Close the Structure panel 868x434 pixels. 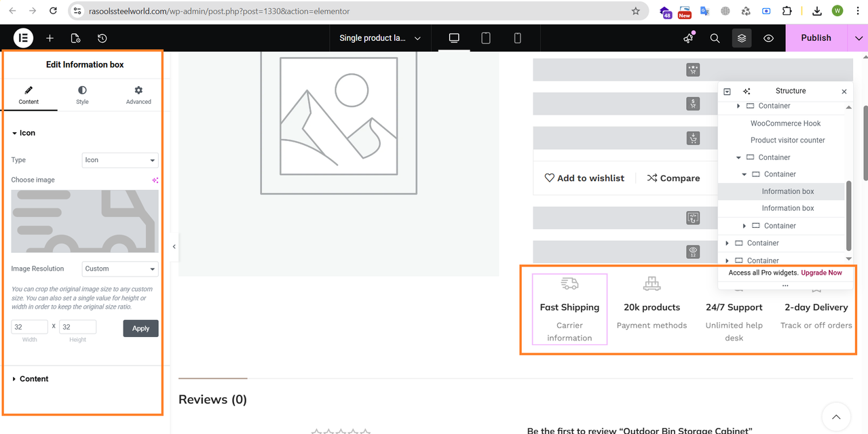844,92
